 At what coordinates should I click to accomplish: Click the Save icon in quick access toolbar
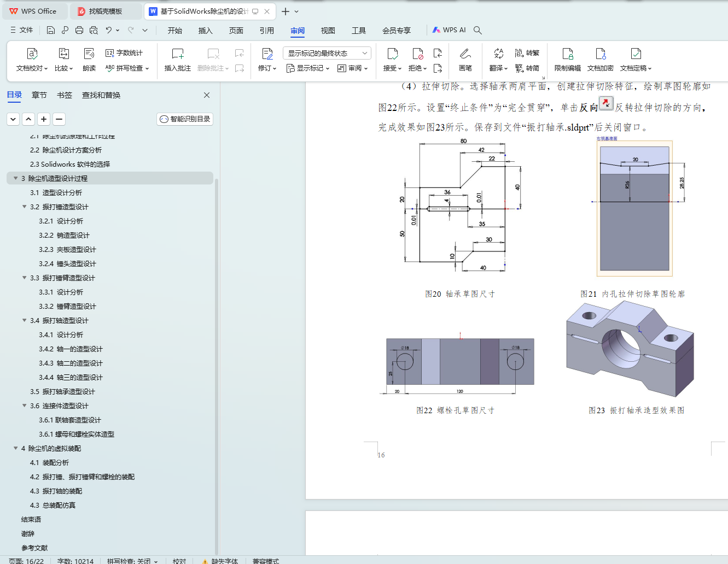(51, 30)
